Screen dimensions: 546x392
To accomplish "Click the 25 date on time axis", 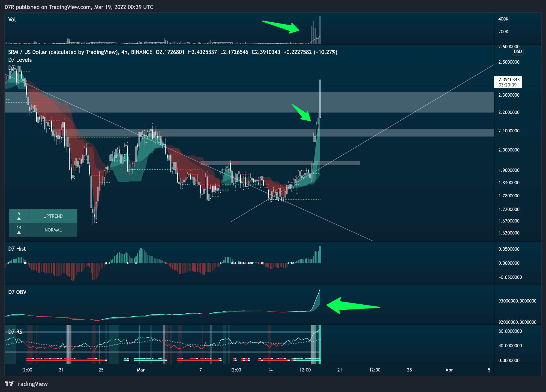I will point(101,370).
